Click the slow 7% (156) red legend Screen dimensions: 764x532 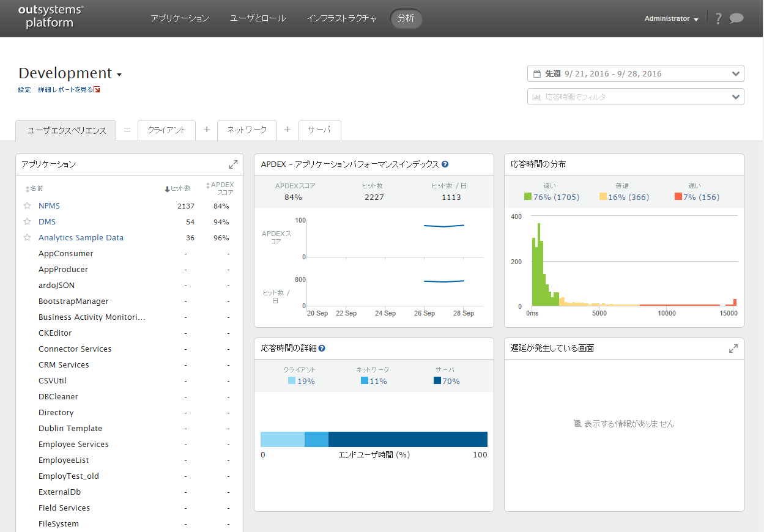coord(697,197)
